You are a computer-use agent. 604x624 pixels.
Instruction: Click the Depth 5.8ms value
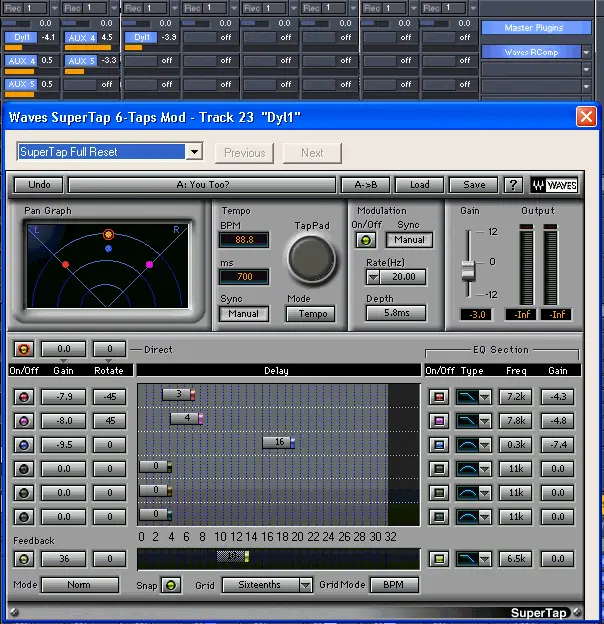pos(396,313)
